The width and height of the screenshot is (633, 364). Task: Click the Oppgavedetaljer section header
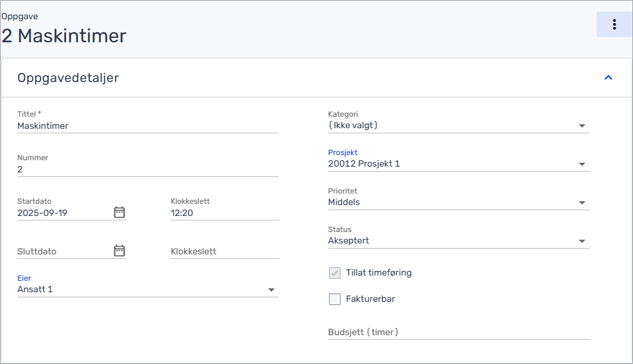(68, 78)
